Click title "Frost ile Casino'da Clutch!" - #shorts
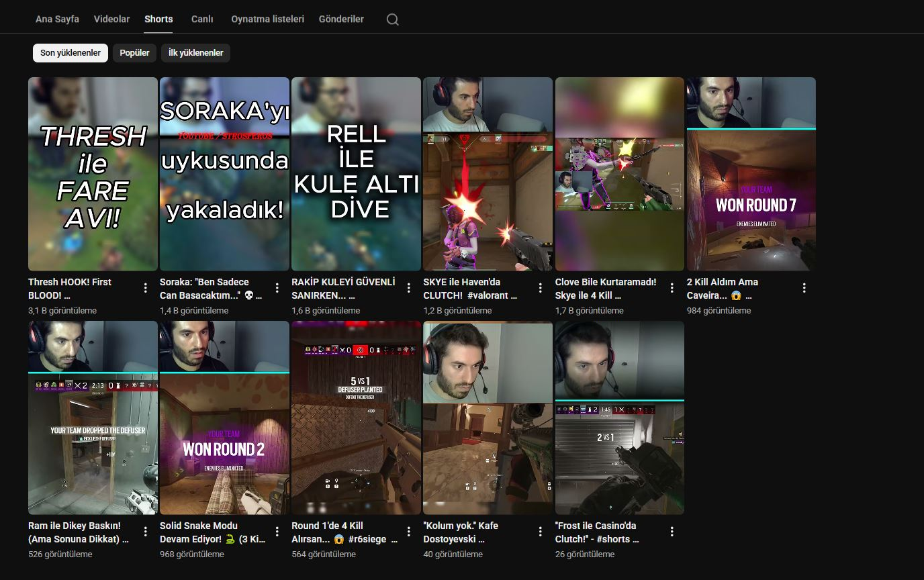Viewport: 924px width, 580px height. click(597, 532)
